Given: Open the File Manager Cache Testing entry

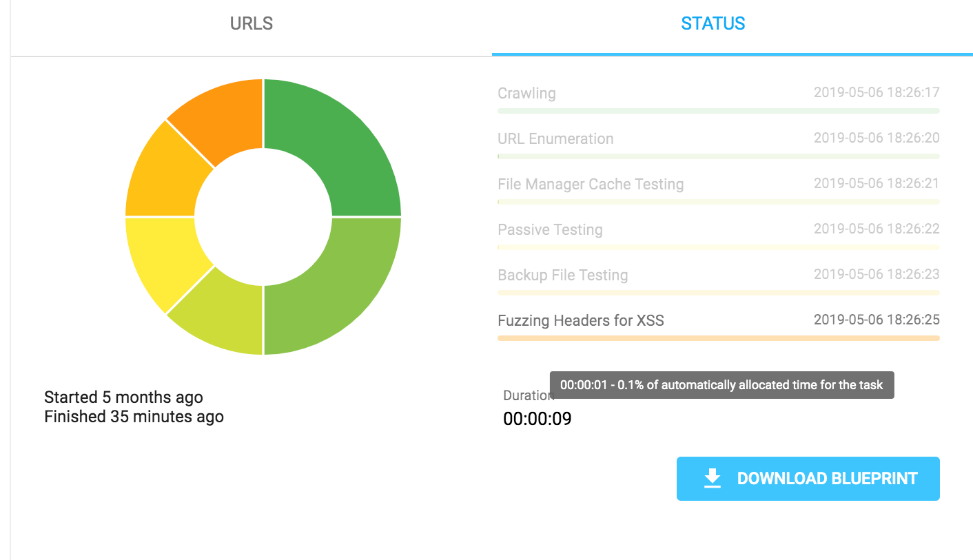Looking at the screenshot, I should [591, 184].
